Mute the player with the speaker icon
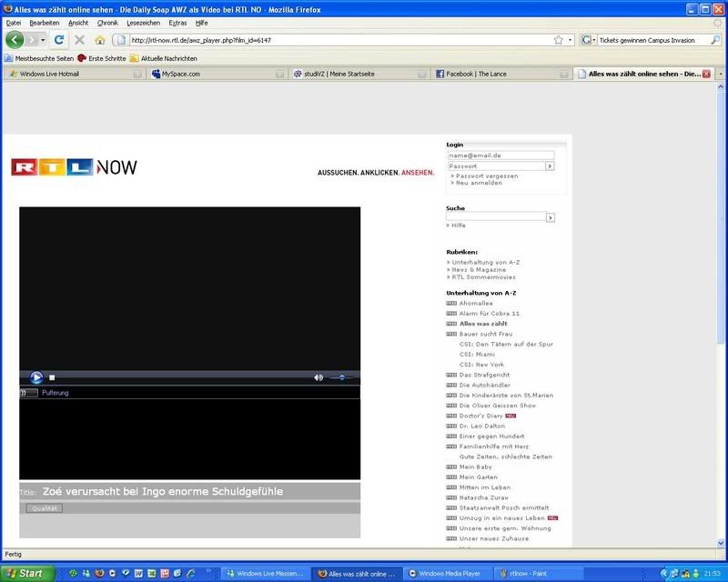The height and width of the screenshot is (582, 728). point(318,377)
